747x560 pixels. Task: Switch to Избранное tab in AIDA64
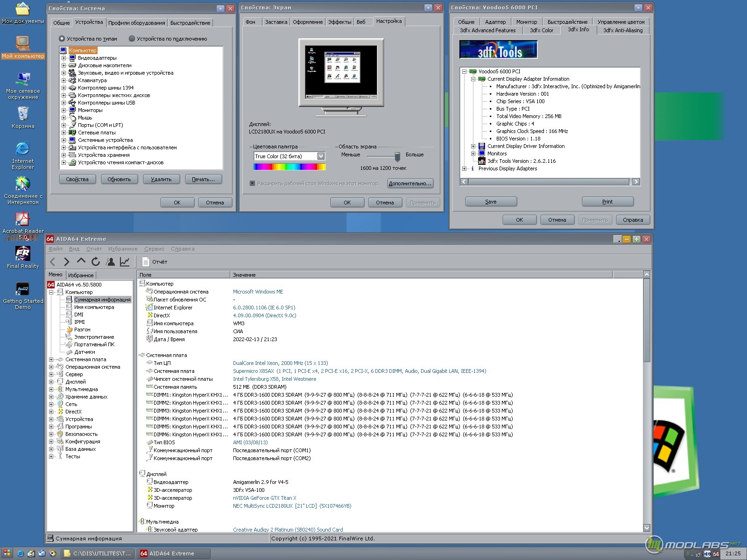point(81,275)
